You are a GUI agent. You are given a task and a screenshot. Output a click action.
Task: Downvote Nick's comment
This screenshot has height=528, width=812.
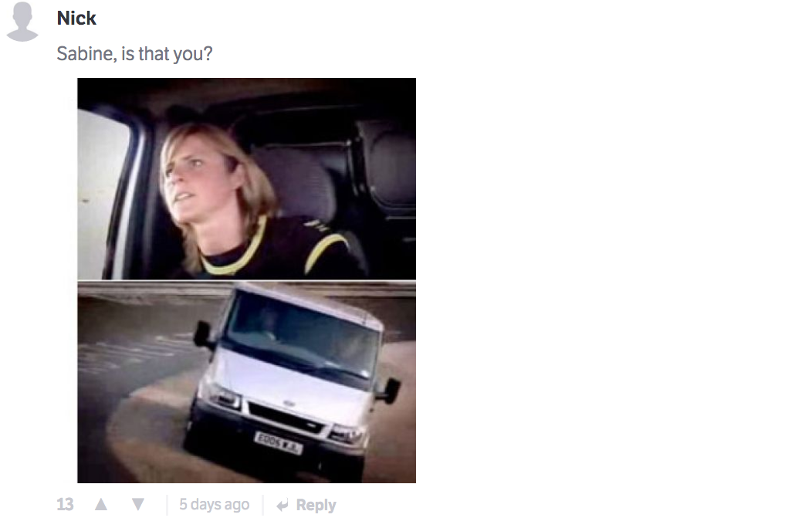click(137, 504)
